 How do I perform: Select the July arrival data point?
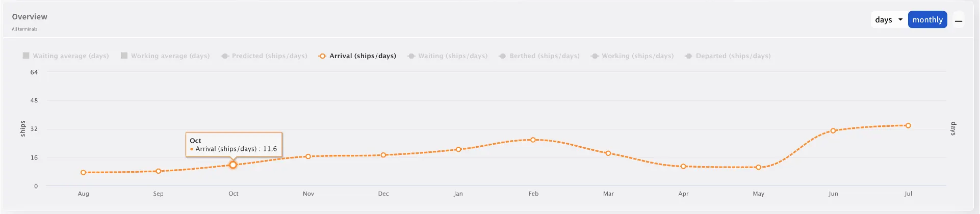click(908, 126)
